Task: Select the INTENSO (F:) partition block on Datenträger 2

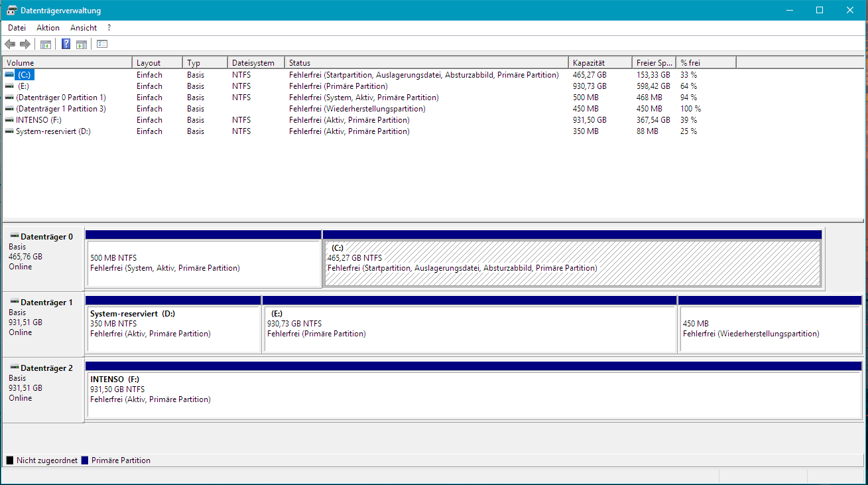Action: coord(473,390)
